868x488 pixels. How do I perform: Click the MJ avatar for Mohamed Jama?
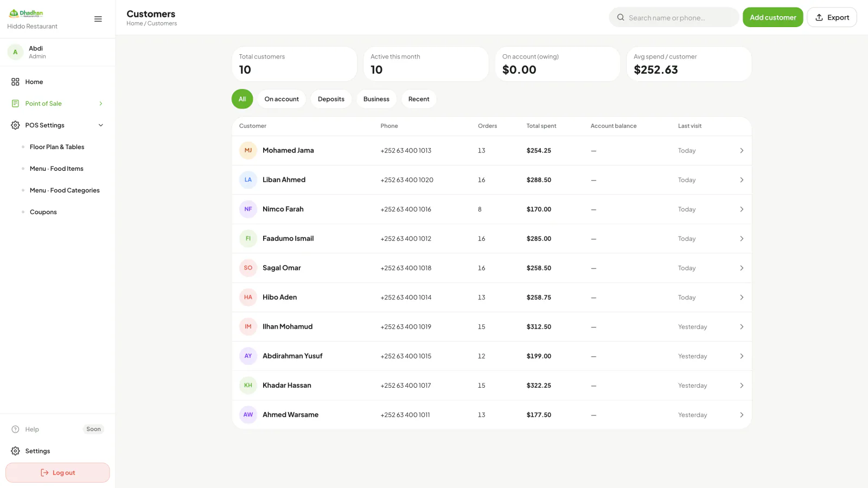coord(248,151)
